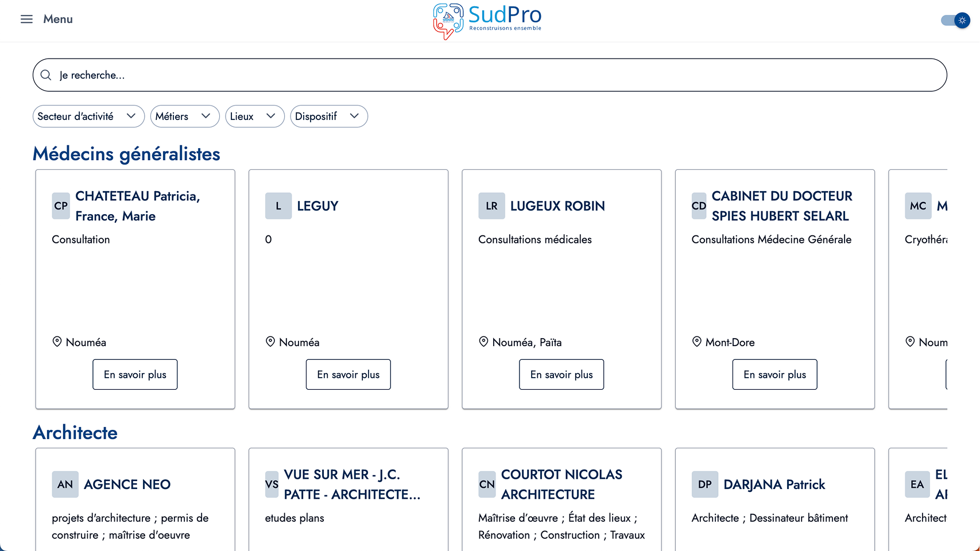
Task: Click 'Consultations médicales' description
Action: (535, 239)
